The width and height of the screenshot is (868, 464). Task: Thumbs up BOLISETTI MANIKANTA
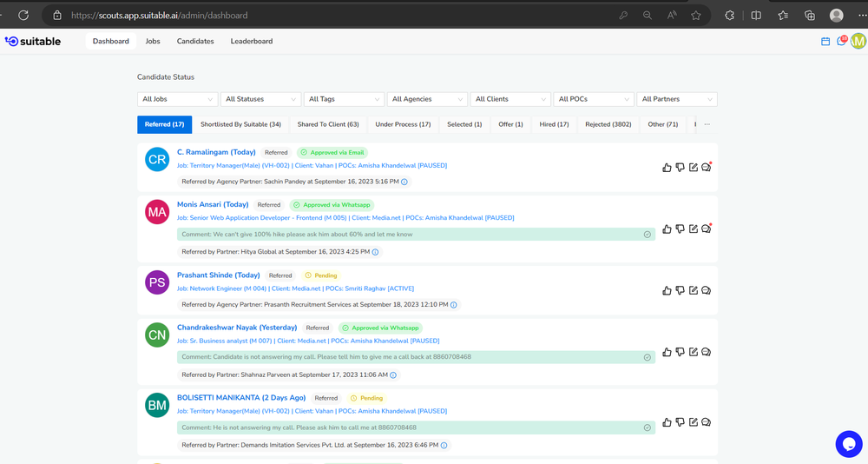[x=667, y=422]
